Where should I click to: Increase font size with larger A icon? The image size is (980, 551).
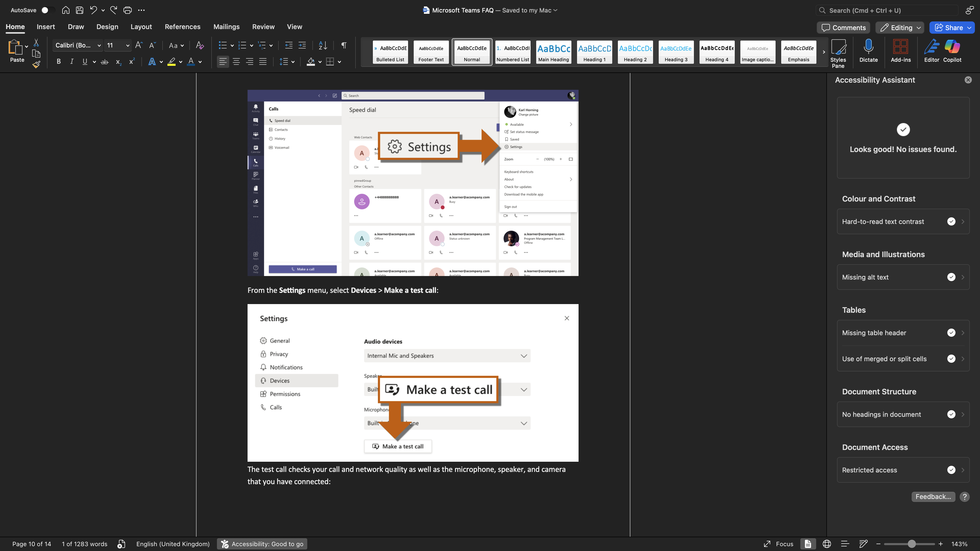139,45
